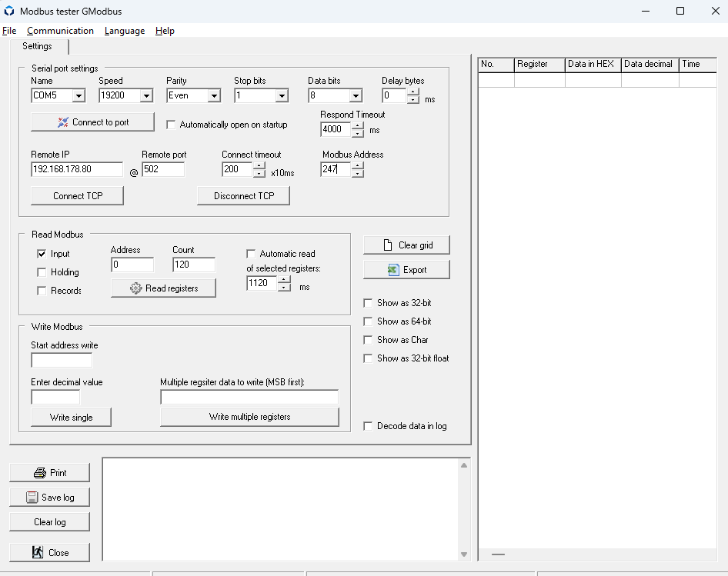Click the Export spreadsheet icon
The image size is (728, 576).
(393, 270)
